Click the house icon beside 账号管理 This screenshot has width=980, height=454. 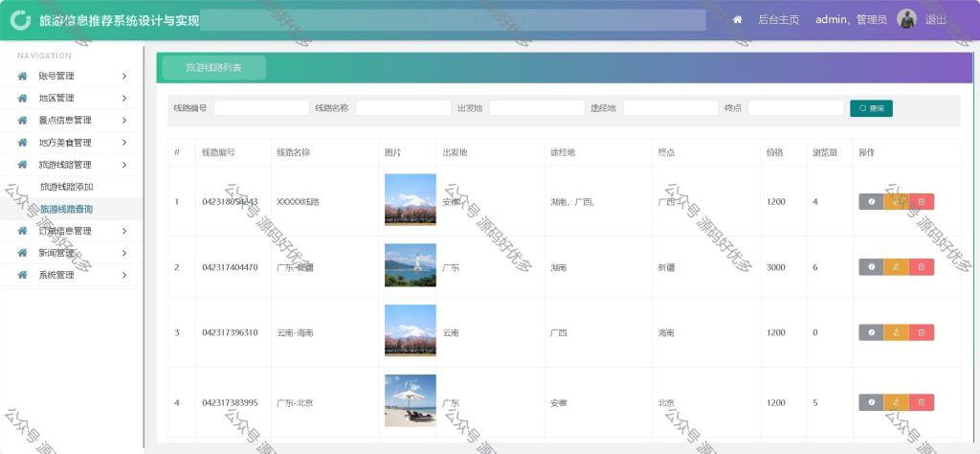coord(23,76)
